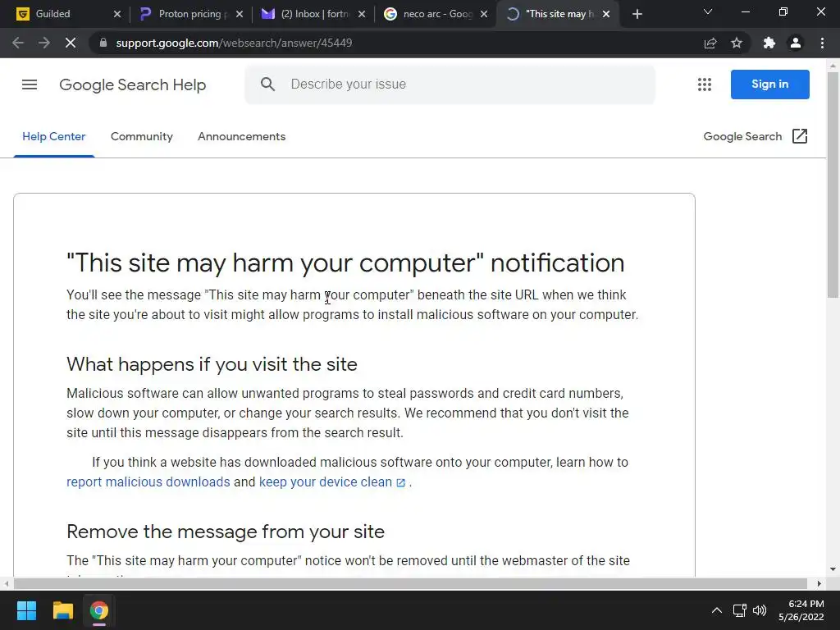View site information lock icon
The width and height of the screenshot is (840, 630).
click(103, 43)
